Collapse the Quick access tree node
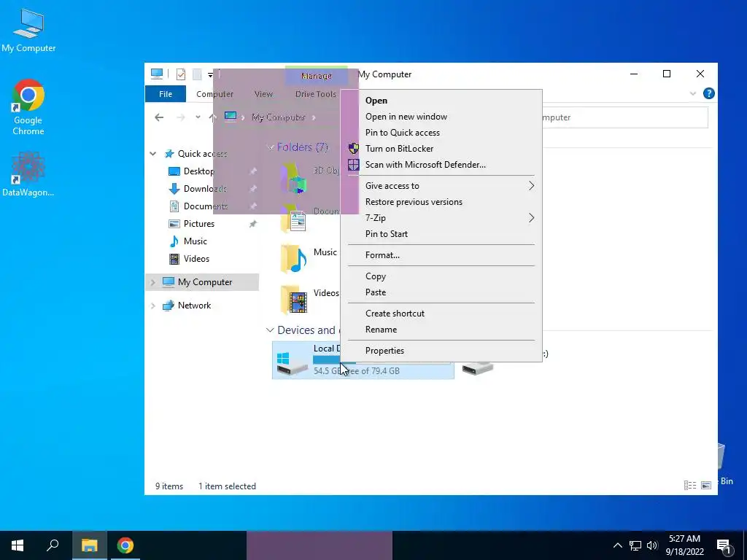The image size is (747, 560). [x=153, y=154]
